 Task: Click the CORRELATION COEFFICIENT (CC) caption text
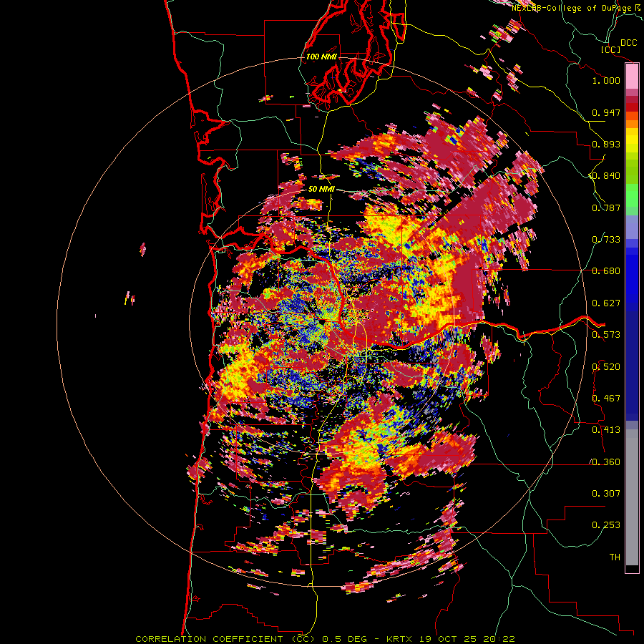(x=225, y=639)
